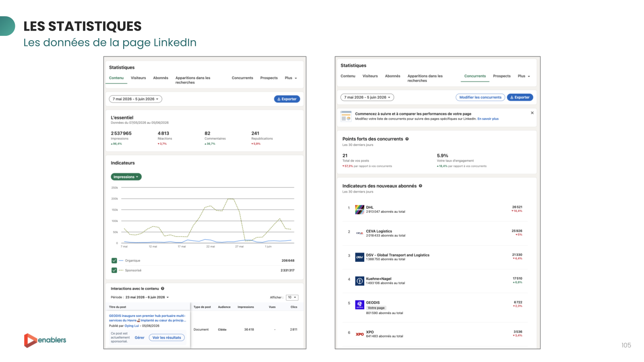
Task: Select Apparitions dans les recherches, left panel
Action: click(x=193, y=80)
